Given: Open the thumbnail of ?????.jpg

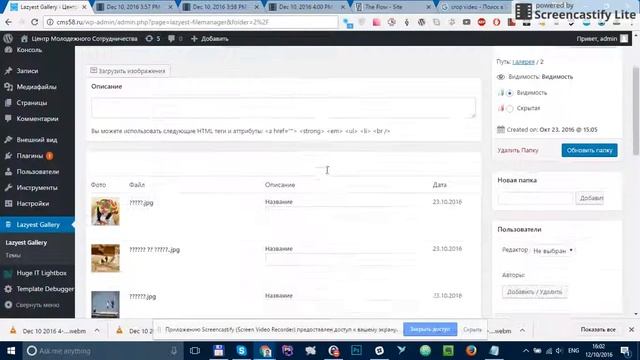Looking at the screenshot, I should tap(105, 211).
